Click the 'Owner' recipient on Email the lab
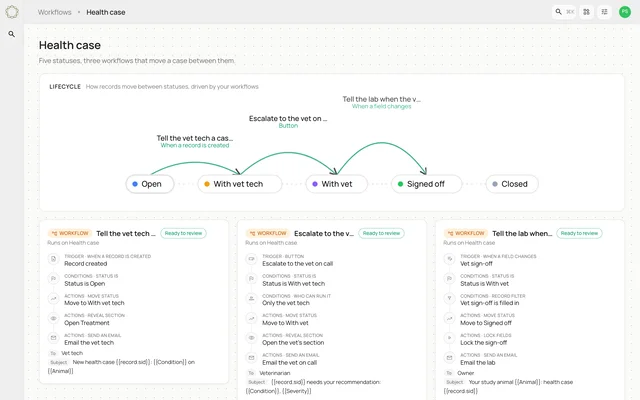The height and width of the screenshot is (400, 640). (x=465, y=373)
